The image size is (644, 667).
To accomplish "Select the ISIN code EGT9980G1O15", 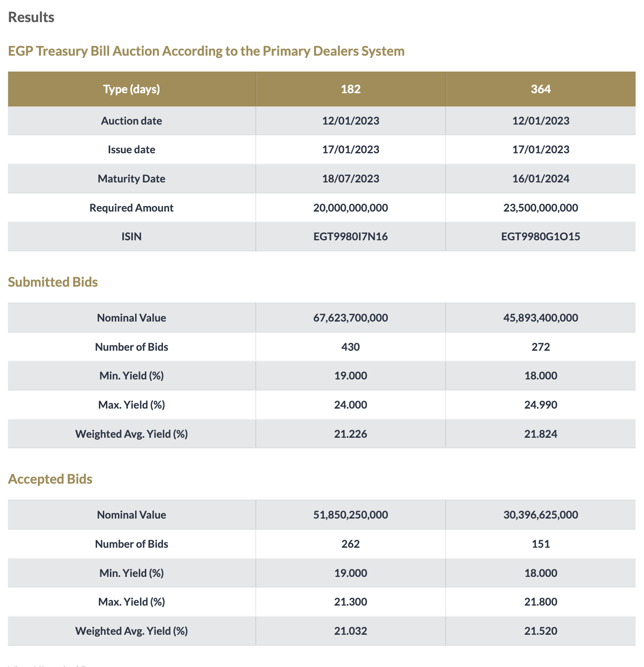I will 541,237.
